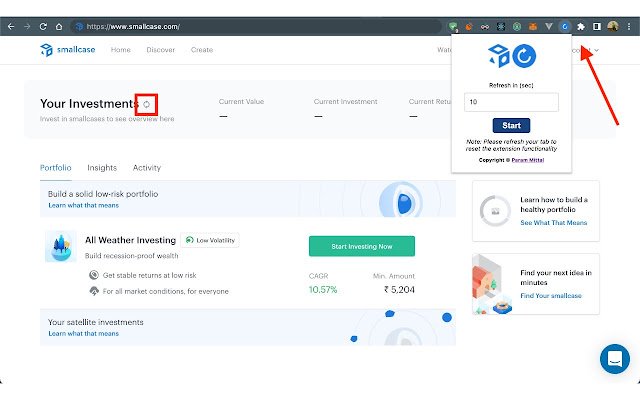Open the dark square snowflake extension icon
The width and height of the screenshot is (640, 400).
click(x=501, y=27)
